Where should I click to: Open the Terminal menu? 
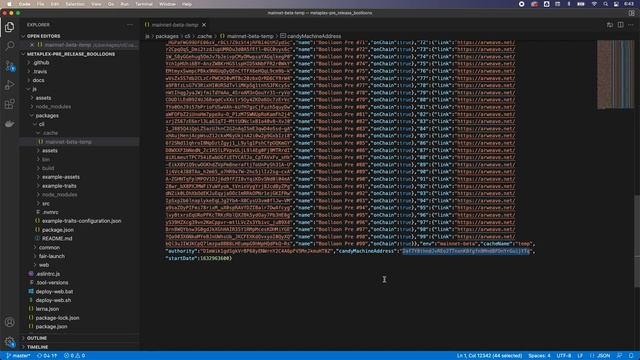coord(144,4)
